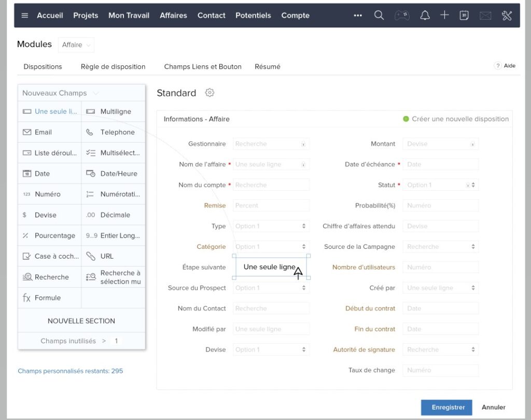531x420 pixels.
Task: Open the Affaires menu item
Action: (173, 16)
